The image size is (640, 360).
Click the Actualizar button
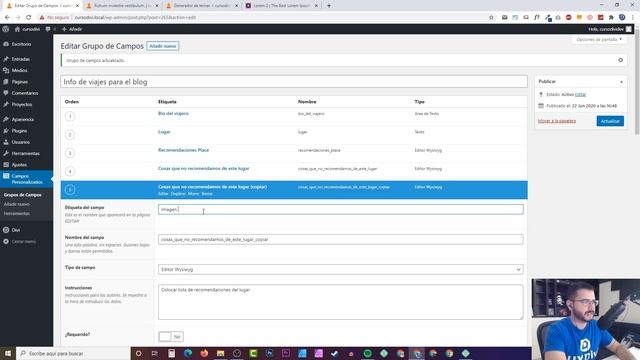(x=610, y=121)
